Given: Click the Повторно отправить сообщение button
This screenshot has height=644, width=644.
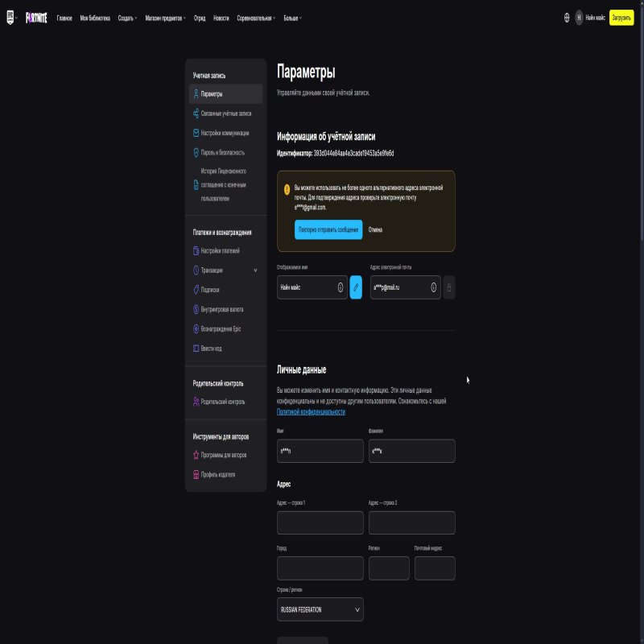Looking at the screenshot, I should click(328, 229).
